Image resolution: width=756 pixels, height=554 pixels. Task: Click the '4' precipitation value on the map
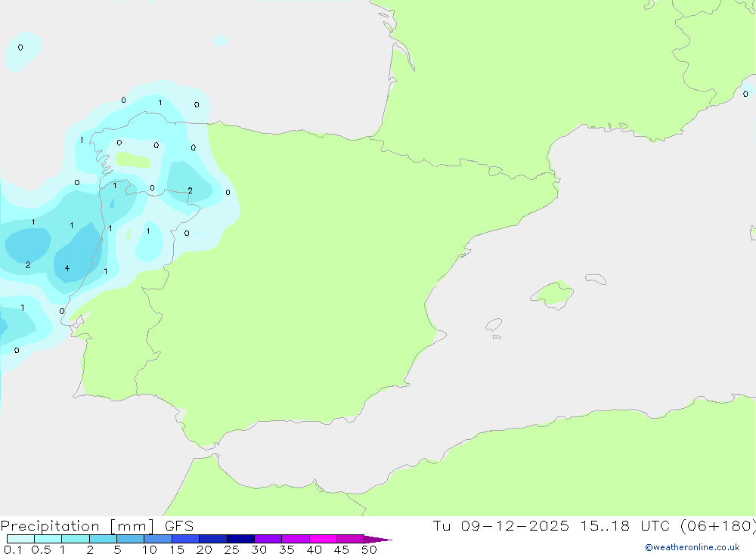[x=67, y=268]
